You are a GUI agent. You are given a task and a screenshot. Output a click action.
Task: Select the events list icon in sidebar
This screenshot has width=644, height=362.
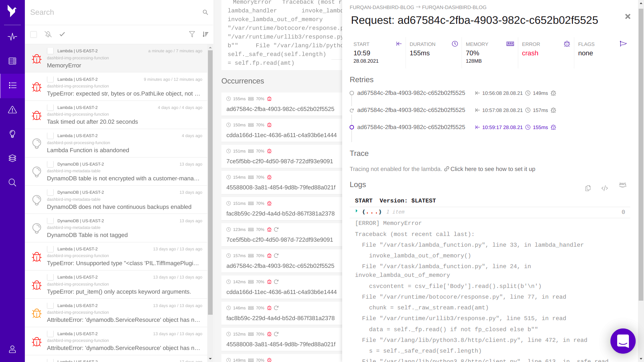12,85
